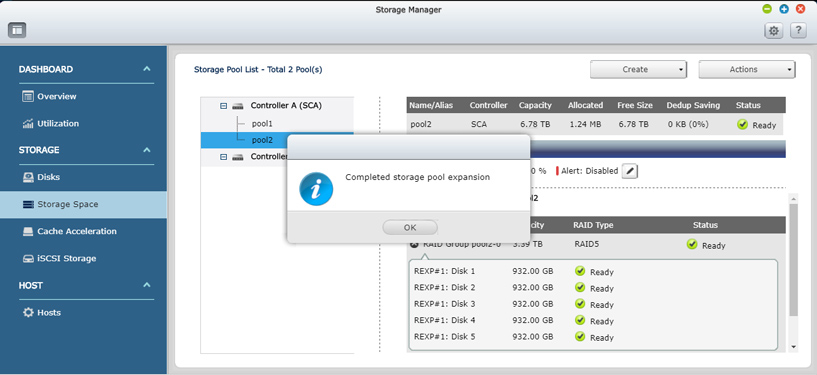
Task: Open the Actions dropdown
Action: coord(747,69)
